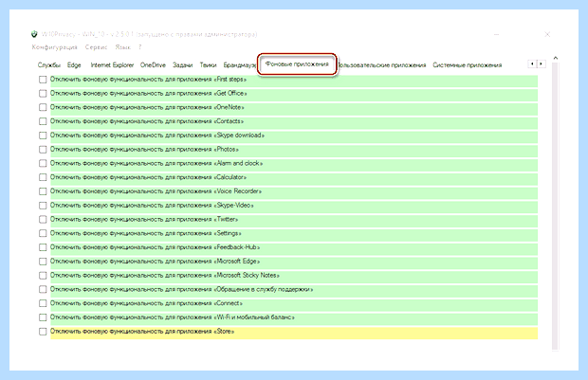Minimize the W10Privacy window
This screenshot has height=380, width=588.
coord(497,34)
